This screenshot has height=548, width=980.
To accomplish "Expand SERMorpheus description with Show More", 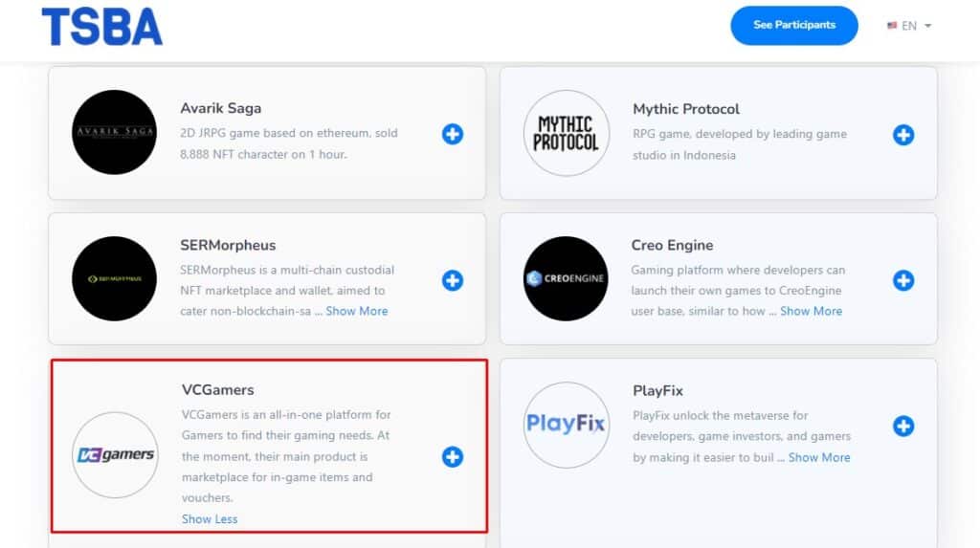I will (x=356, y=311).
